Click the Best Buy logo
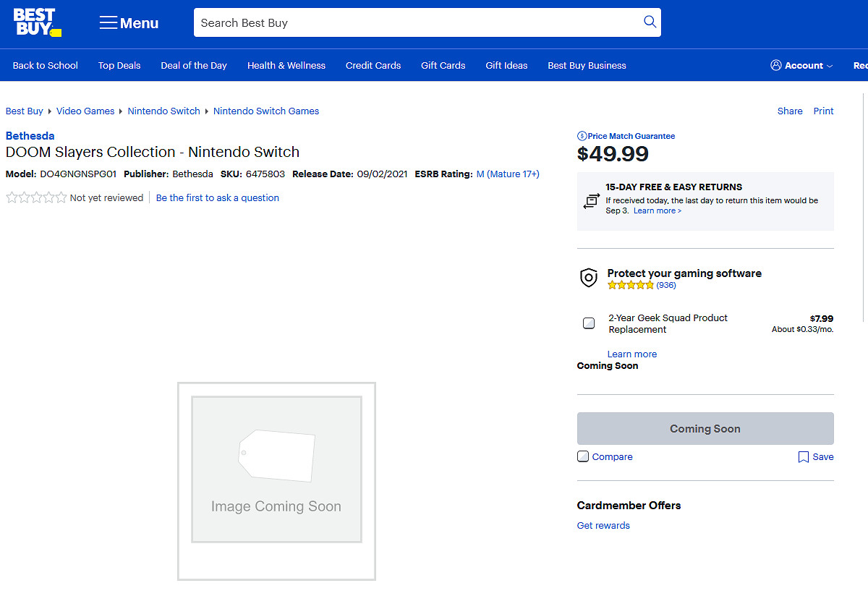This screenshot has height=609, width=868. pyautogui.click(x=37, y=22)
